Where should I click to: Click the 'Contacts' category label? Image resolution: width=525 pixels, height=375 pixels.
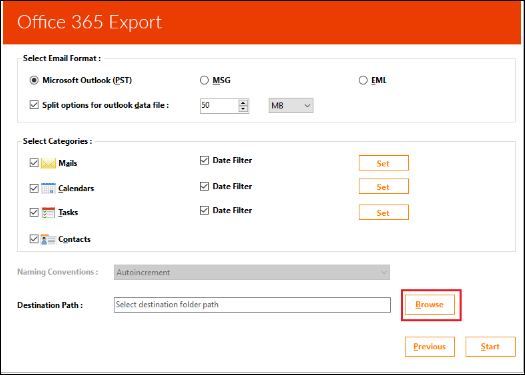click(x=74, y=239)
